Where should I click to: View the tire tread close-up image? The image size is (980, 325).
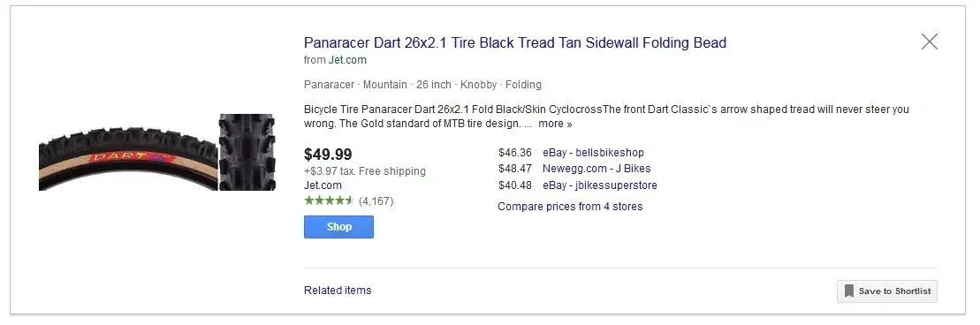247,153
